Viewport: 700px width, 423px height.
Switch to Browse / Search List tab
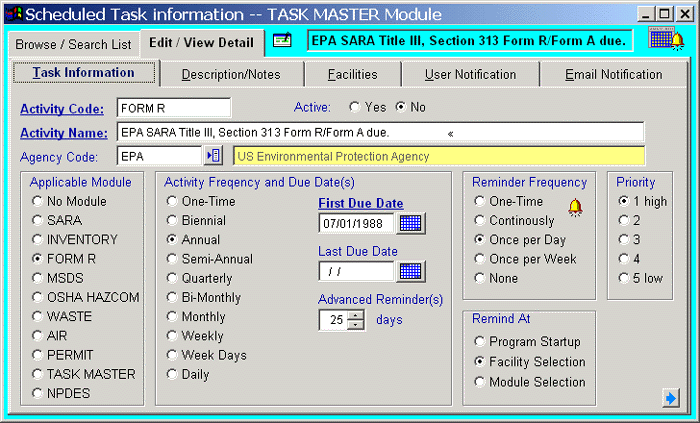coord(73,44)
